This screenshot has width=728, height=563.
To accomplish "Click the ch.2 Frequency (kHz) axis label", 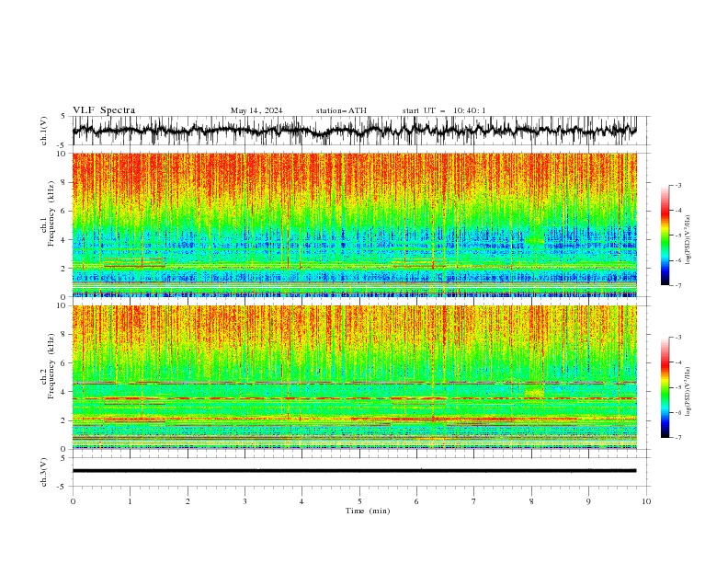I will point(48,366).
